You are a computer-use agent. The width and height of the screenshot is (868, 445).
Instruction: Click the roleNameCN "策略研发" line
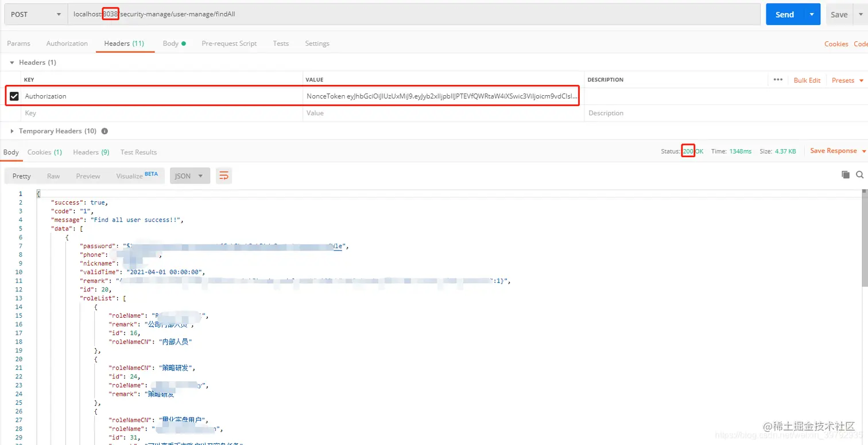152,368
